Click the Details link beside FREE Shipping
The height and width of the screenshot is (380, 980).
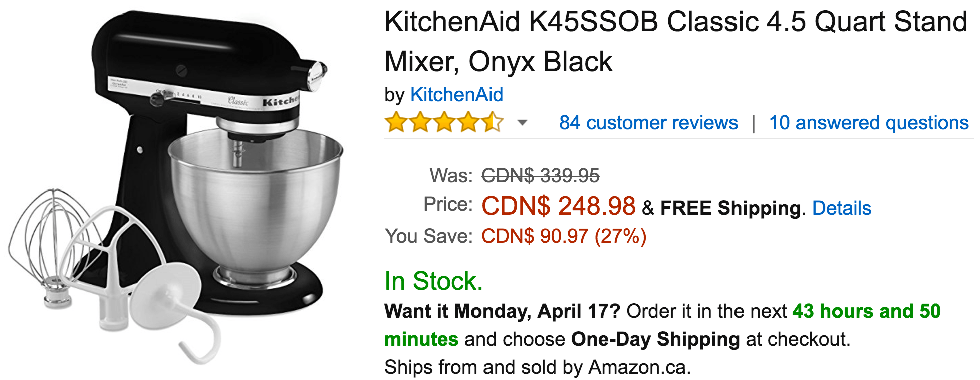click(x=842, y=208)
